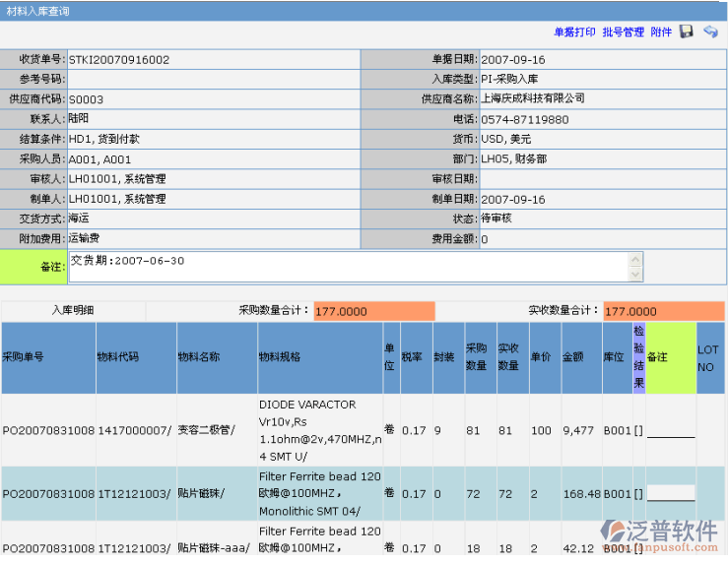Click the green 备注 column header
The height and width of the screenshot is (563, 728).
(657, 357)
